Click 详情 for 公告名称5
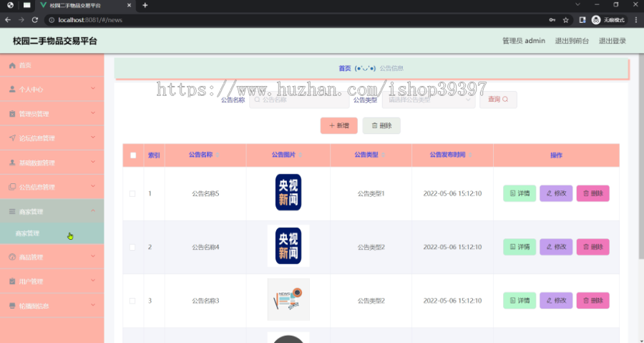The height and width of the screenshot is (343, 644). [x=519, y=193]
